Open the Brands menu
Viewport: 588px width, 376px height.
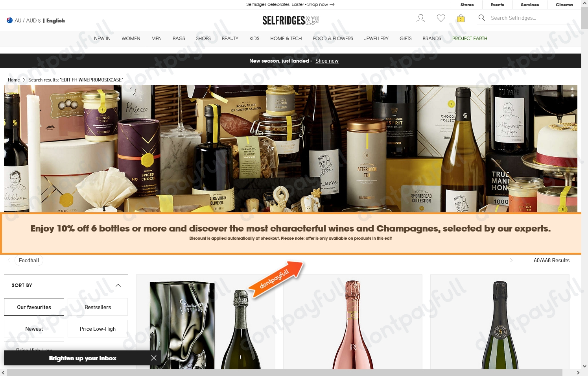click(x=432, y=39)
